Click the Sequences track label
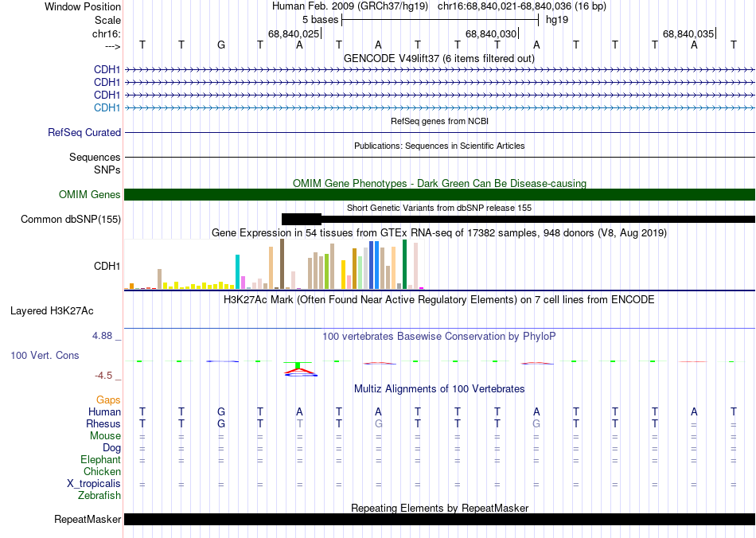The width and height of the screenshot is (756, 538). 95,157
